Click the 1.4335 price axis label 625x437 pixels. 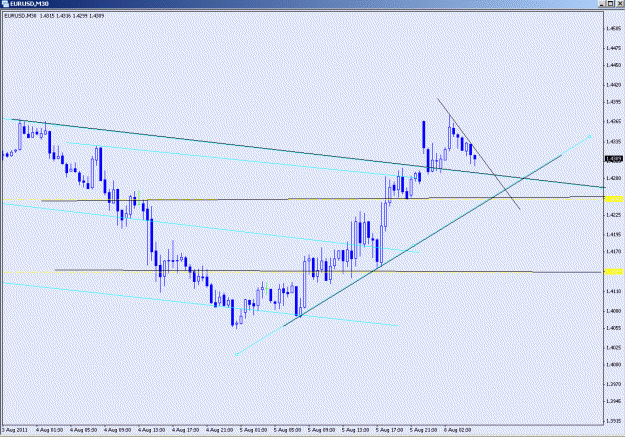coord(613,142)
